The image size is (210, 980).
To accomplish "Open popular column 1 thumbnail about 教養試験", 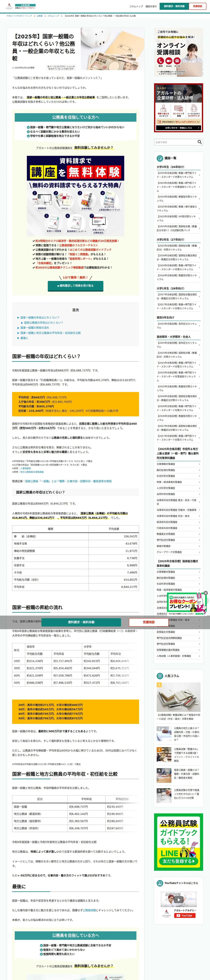I will (178, 697).
